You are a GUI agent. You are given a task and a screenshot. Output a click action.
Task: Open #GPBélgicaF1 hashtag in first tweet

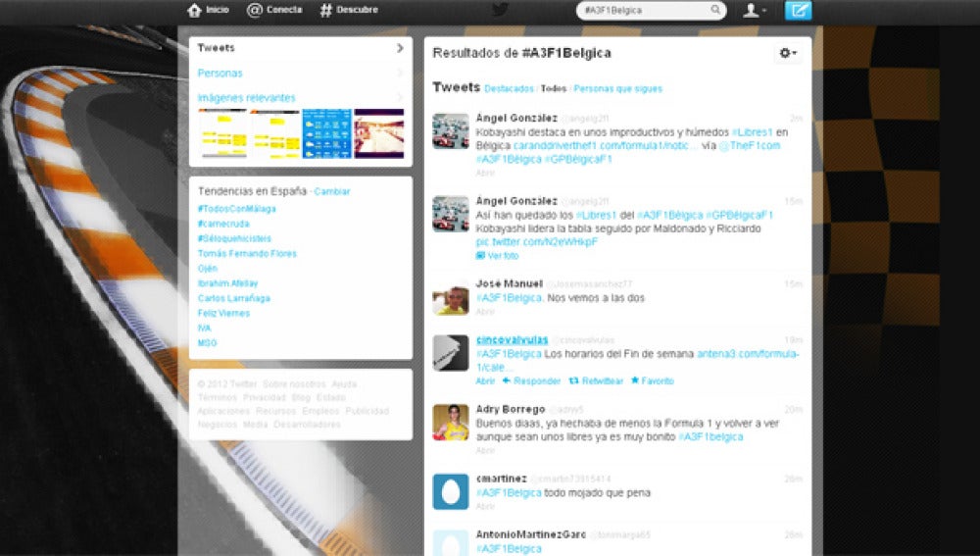579,160
